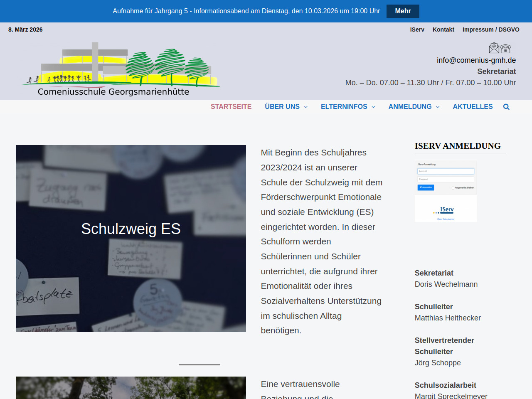Click the Schulzweig ES image tile
Image resolution: width=532 pixels, height=399 pixels.
[131, 238]
